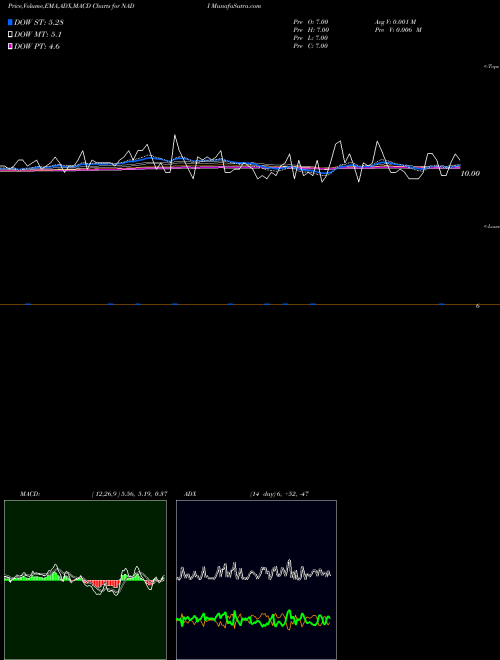Click the 'Pre O: 7.09' open value
The width and height of the screenshot is (500, 660).
[x=311, y=22]
